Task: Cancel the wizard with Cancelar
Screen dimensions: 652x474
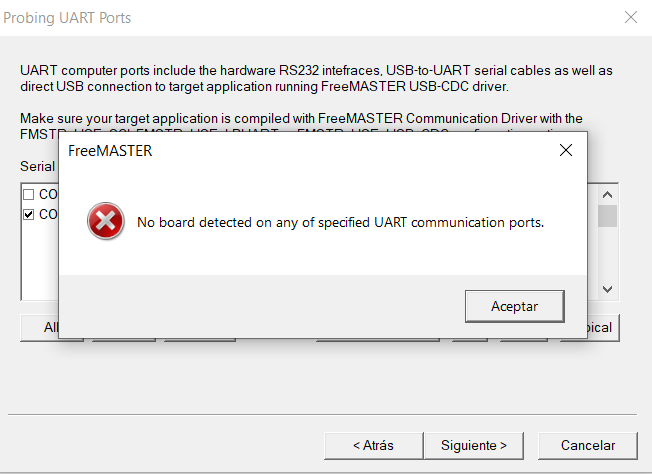Action: [x=588, y=445]
